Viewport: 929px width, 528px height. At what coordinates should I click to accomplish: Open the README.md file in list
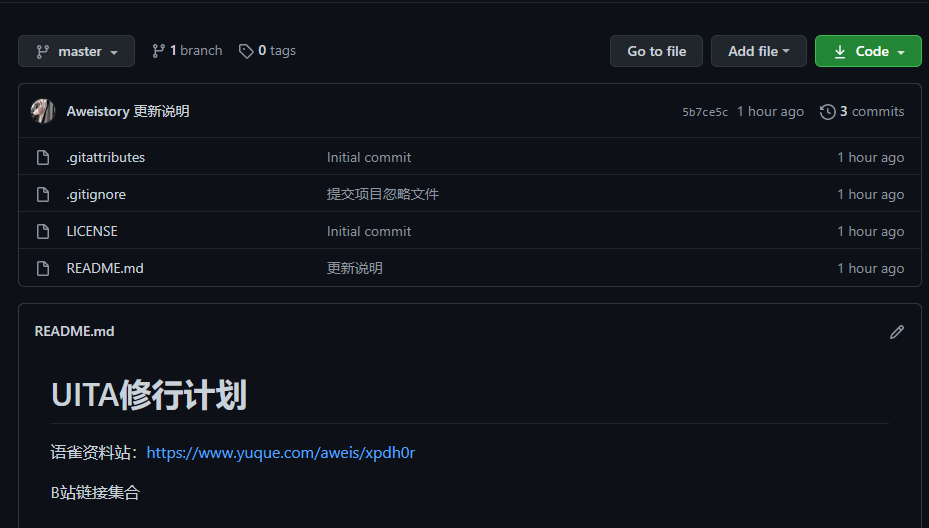[105, 268]
